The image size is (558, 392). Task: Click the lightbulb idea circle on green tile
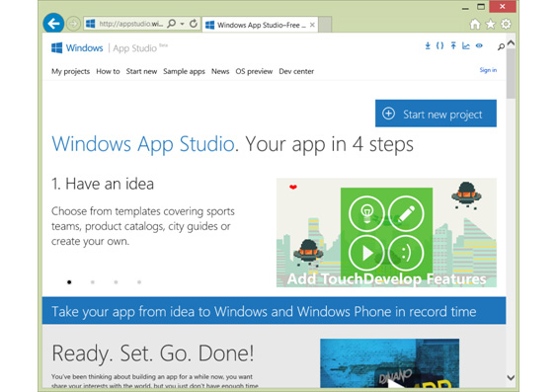click(x=366, y=214)
